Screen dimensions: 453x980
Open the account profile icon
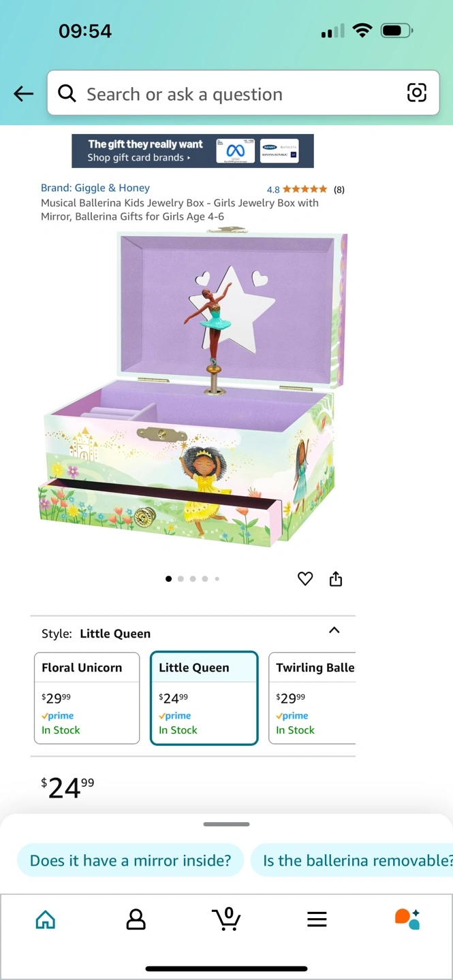pyautogui.click(x=136, y=919)
